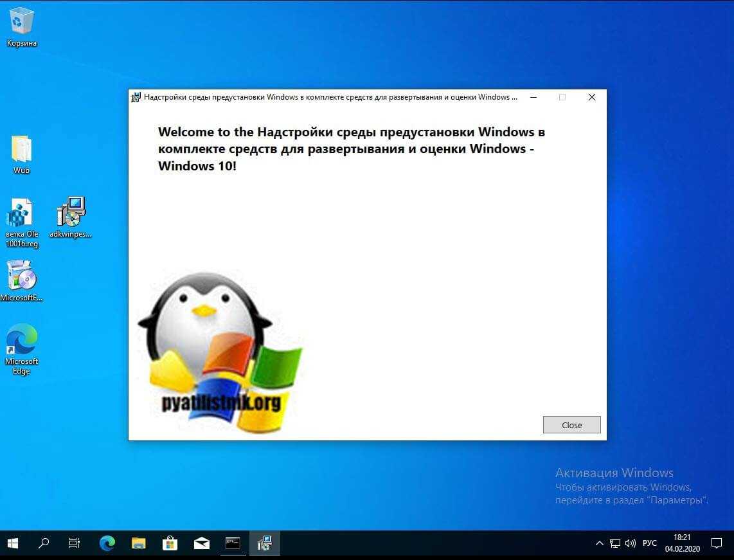Open Task View from the taskbar

point(75,544)
